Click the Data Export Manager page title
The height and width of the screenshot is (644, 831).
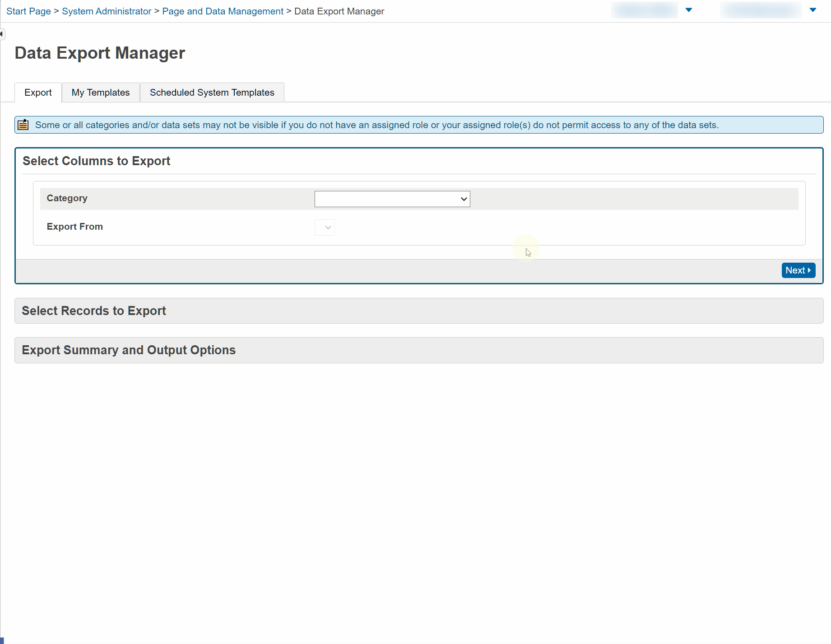tap(100, 53)
